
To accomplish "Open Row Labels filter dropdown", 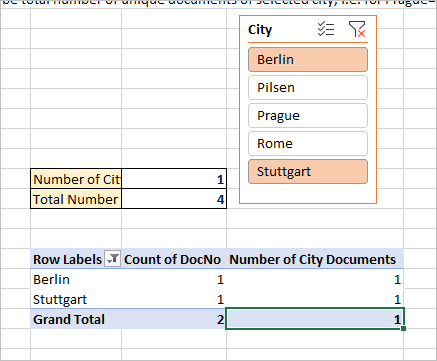I will pyautogui.click(x=113, y=259).
